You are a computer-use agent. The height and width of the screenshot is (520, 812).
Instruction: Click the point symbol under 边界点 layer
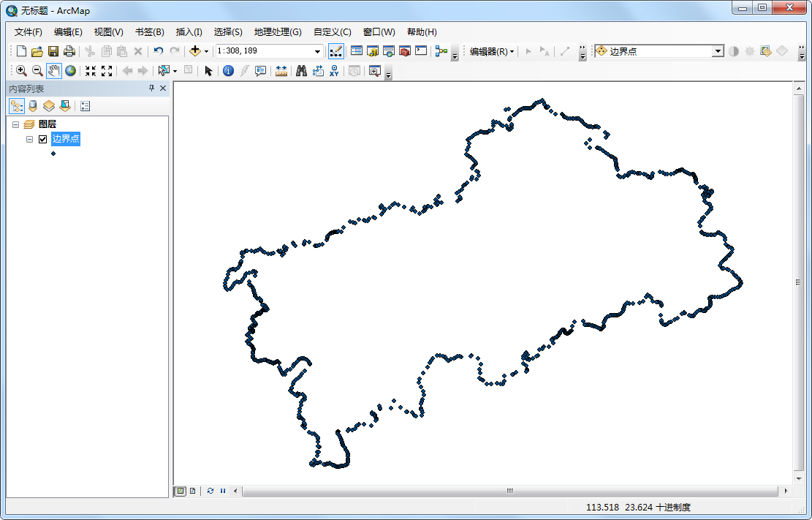(53, 152)
